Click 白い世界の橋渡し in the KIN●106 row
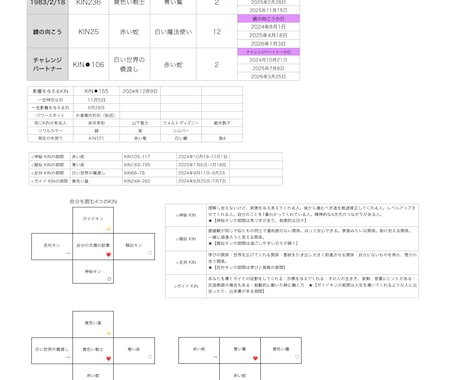Screen dimensions: 460x380 (129, 64)
